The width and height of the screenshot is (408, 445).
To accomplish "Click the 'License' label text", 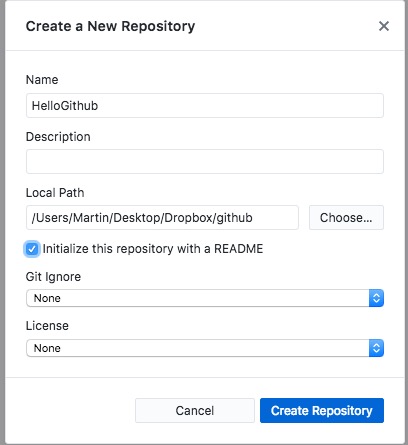I will click(x=47, y=326).
